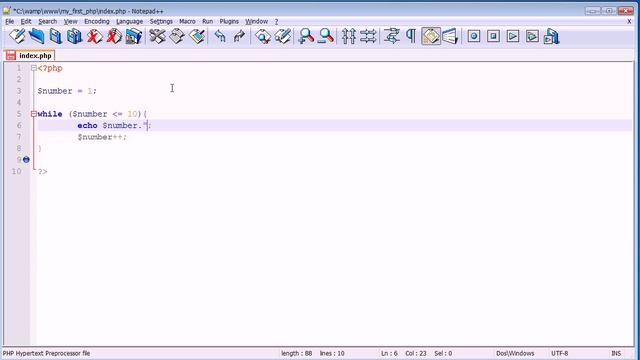Viewport: 640px width, 360px height.
Task: Open the Window menu
Action: click(x=256, y=21)
